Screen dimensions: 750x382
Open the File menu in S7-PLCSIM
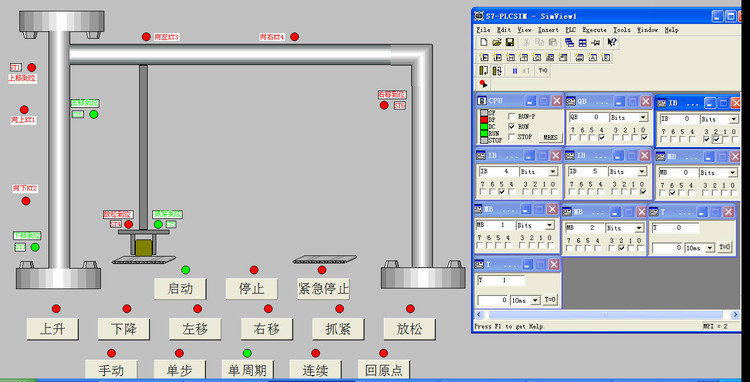tap(483, 30)
